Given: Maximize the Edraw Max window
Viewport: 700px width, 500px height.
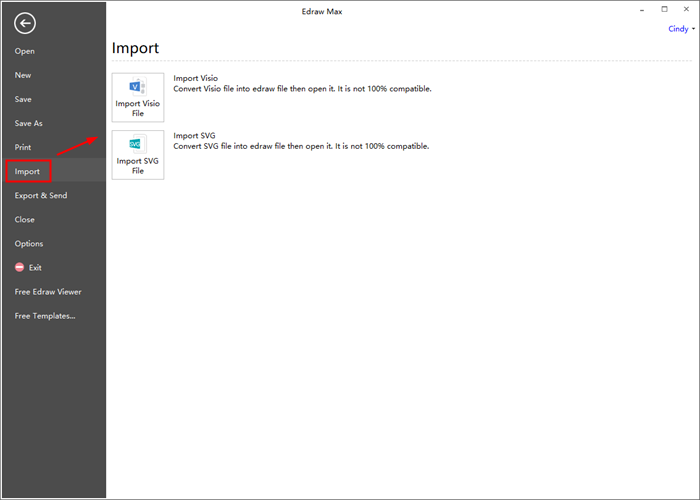Looking at the screenshot, I should pyautogui.click(x=664, y=9).
